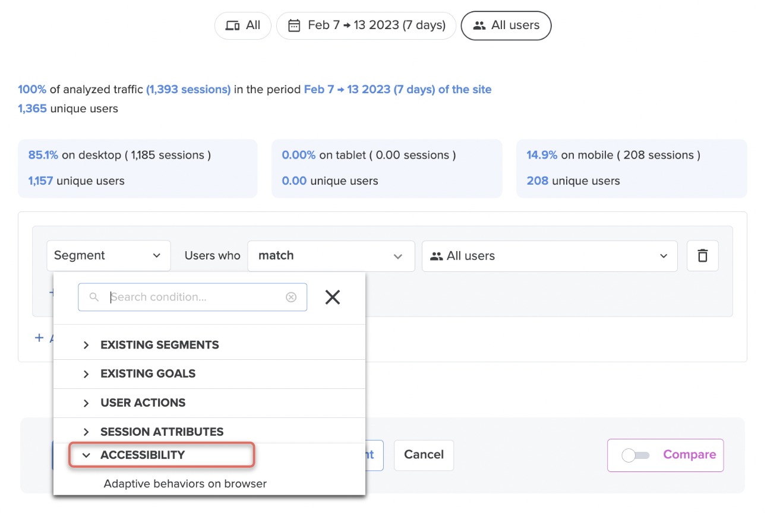Click 85.1% on desktop text
This screenshot has height=532, width=783.
point(119,155)
